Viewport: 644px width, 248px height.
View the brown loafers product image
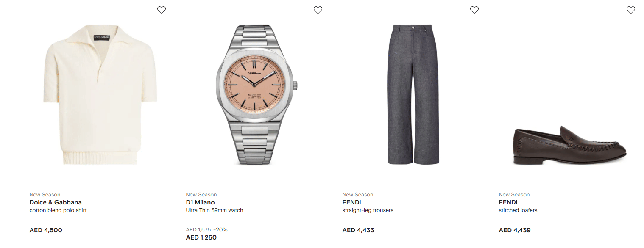click(x=569, y=145)
